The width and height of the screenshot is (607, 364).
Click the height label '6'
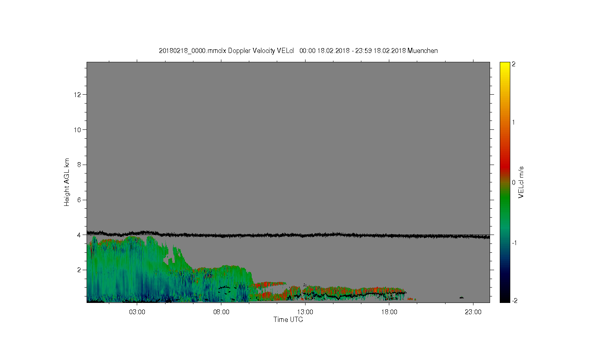(79, 200)
